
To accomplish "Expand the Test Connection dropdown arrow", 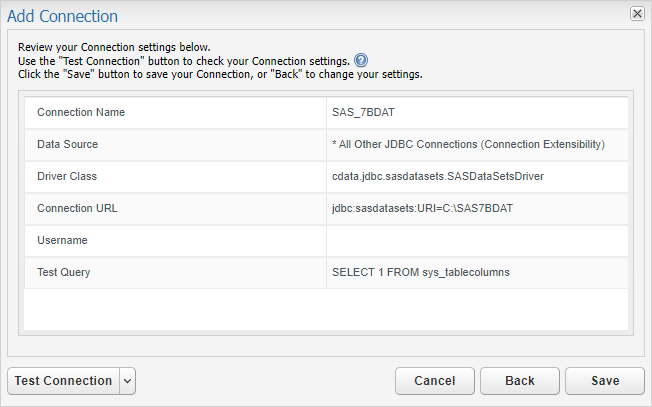I will [127, 381].
